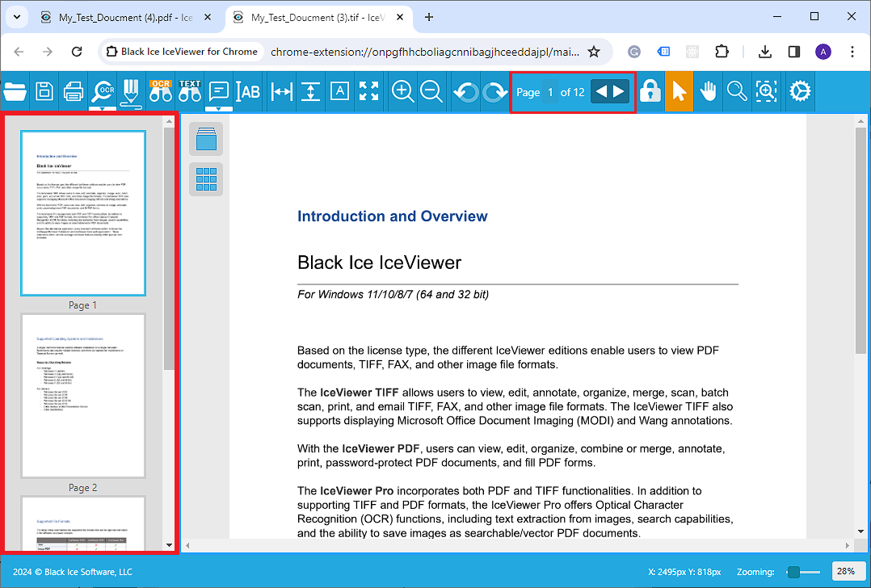The height and width of the screenshot is (588, 871).
Task: Click the padlock security icon
Action: click(650, 91)
